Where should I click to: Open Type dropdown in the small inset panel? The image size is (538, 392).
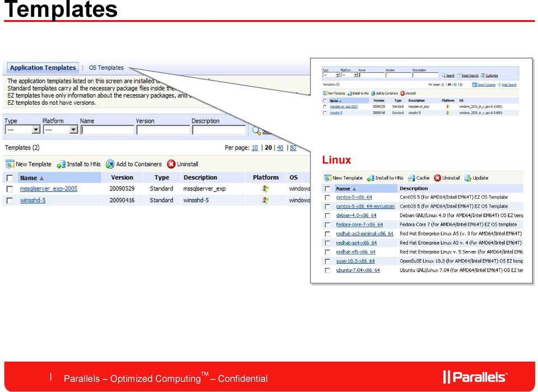[x=331, y=75]
